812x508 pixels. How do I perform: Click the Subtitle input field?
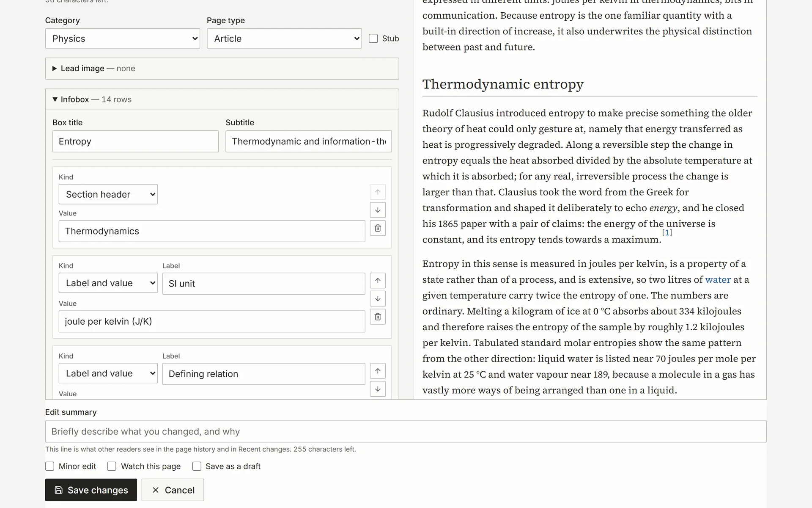pyautogui.click(x=309, y=141)
